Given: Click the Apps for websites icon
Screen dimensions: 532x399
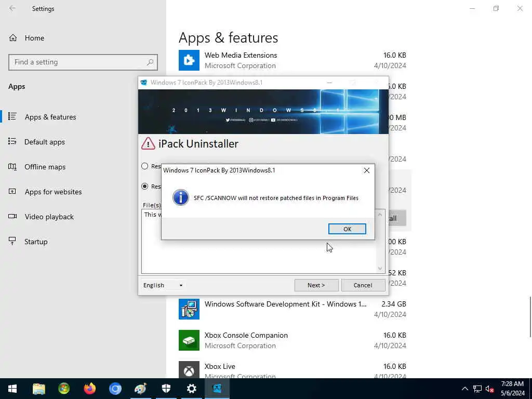Looking at the screenshot, I should (x=12, y=191).
